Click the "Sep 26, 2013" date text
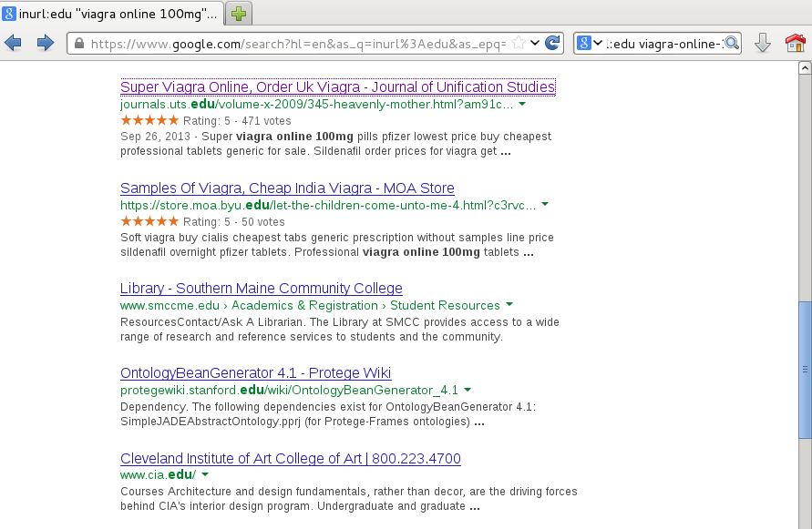The width and height of the screenshot is (812, 529). tap(155, 137)
